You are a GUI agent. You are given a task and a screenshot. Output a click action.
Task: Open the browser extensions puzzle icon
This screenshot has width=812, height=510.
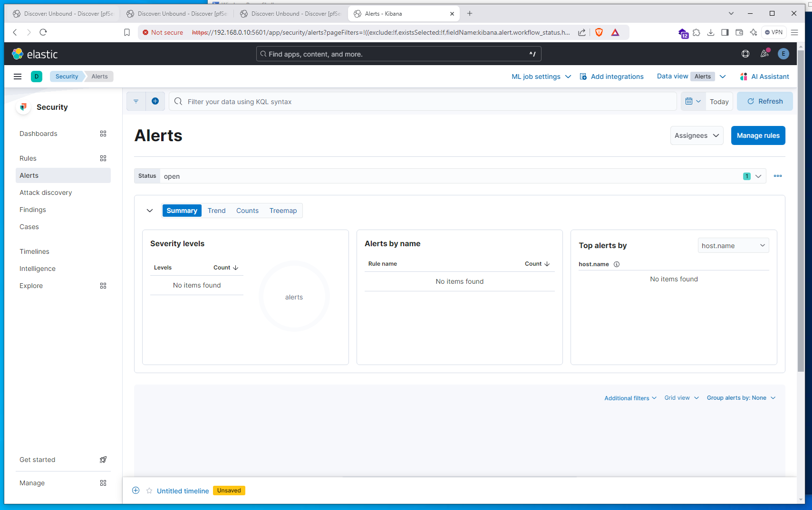click(696, 32)
